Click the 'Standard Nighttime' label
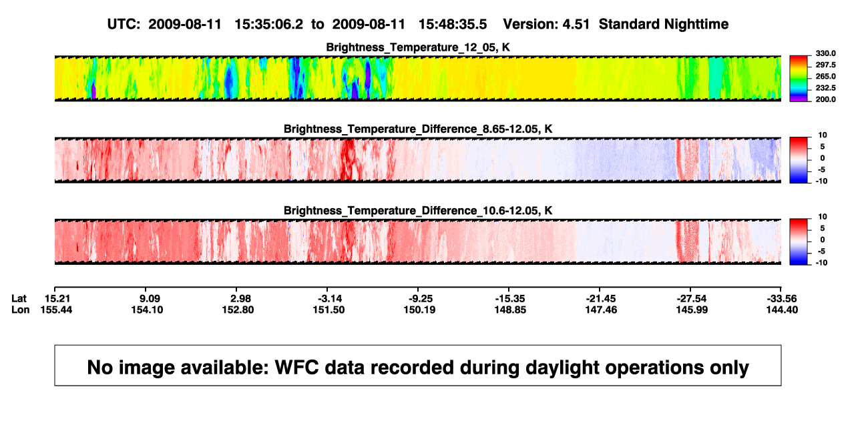The image size is (868, 445). click(664, 24)
